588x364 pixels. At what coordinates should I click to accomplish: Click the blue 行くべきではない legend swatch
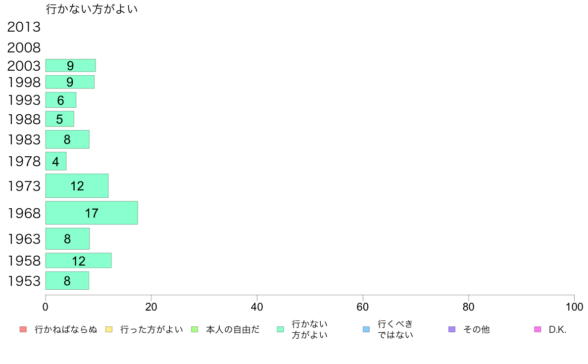point(366,329)
